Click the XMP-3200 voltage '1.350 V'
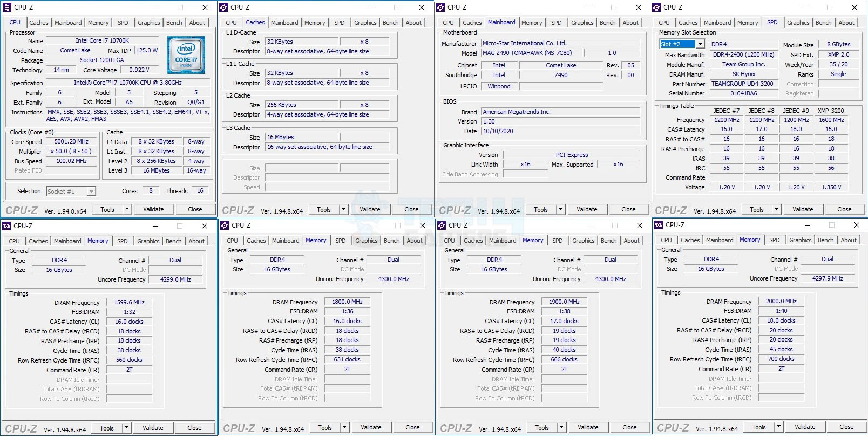The height and width of the screenshot is (437, 868). (x=831, y=187)
